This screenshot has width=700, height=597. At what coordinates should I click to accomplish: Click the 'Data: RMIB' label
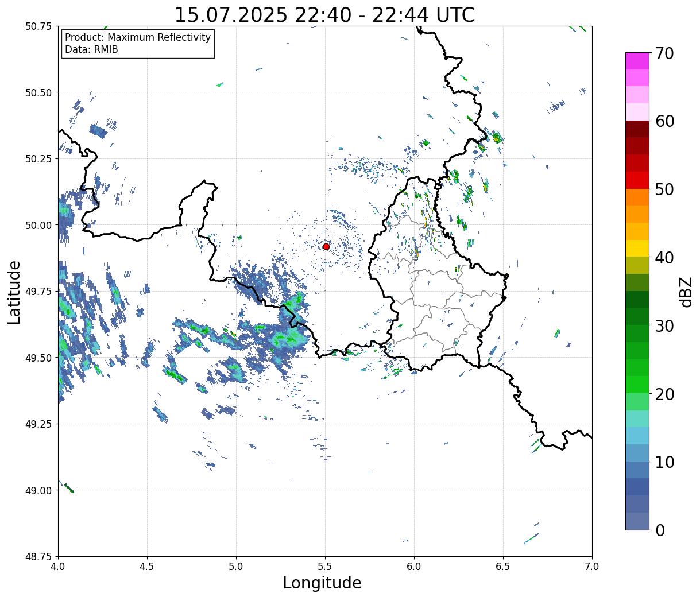click(x=91, y=49)
